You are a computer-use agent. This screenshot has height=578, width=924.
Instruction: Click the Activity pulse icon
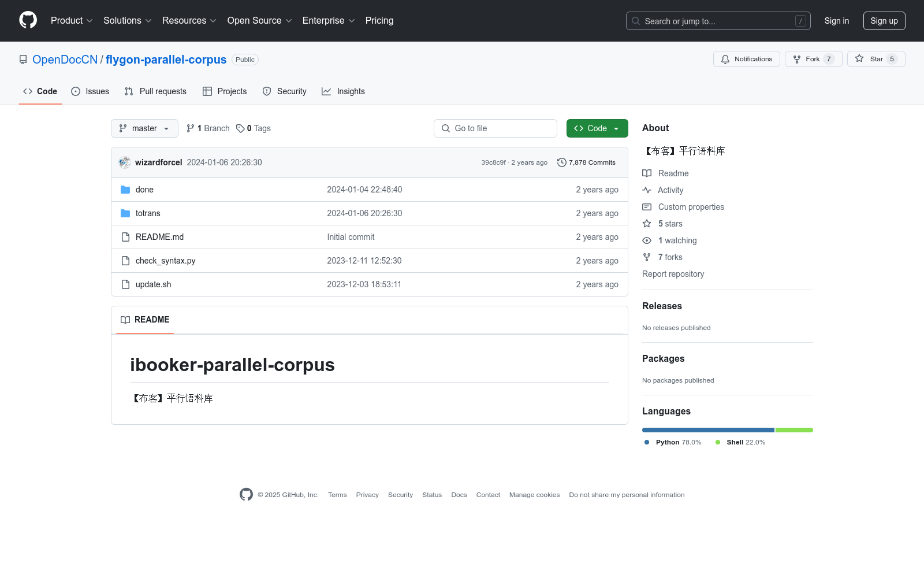click(647, 190)
